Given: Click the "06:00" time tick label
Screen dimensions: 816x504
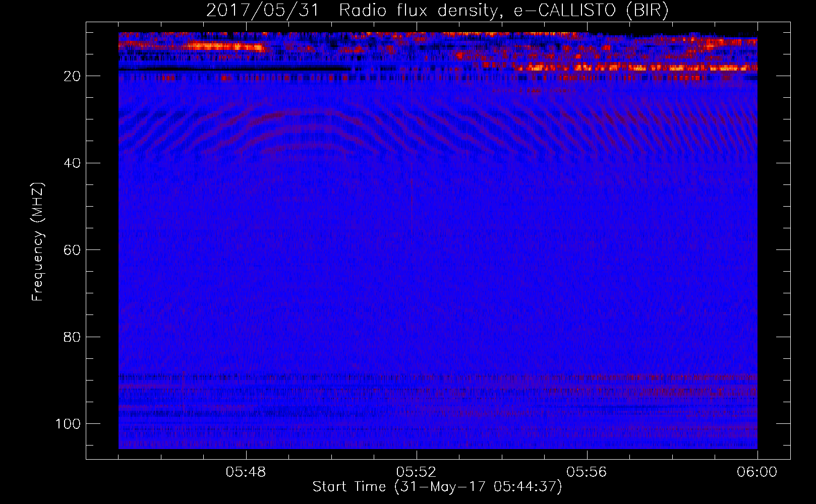Looking at the screenshot, I should 757,472.
